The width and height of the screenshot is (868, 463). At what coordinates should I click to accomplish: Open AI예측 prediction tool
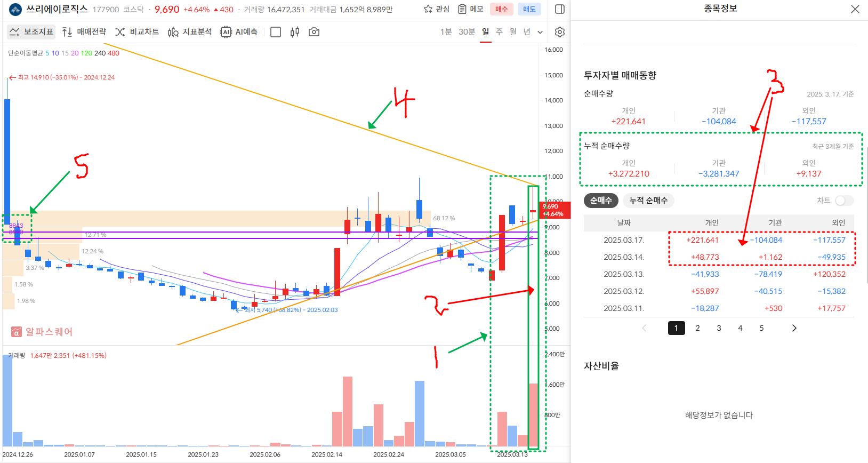point(239,32)
